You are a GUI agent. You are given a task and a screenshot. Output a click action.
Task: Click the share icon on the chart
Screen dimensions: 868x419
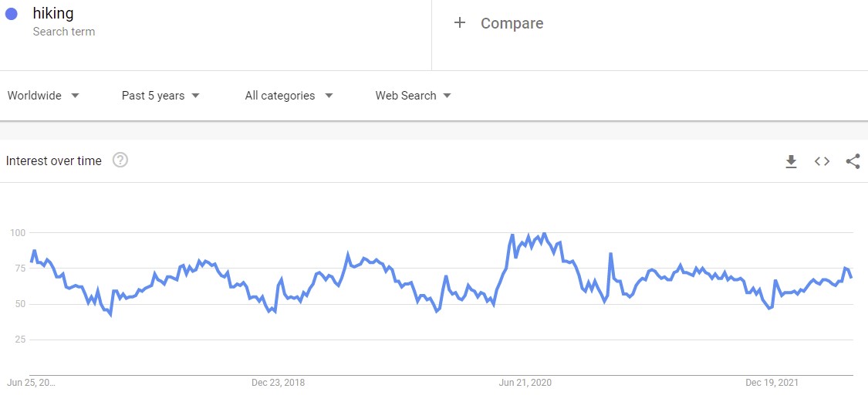853,161
